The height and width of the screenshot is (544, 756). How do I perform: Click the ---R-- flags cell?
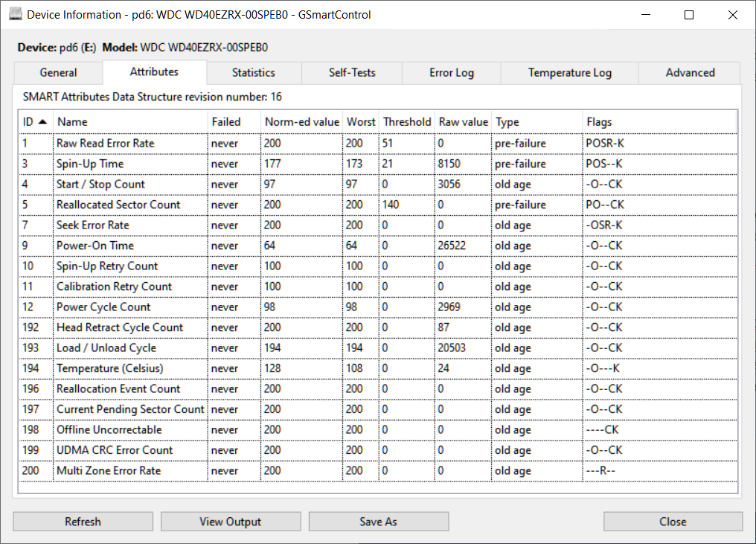[600, 470]
